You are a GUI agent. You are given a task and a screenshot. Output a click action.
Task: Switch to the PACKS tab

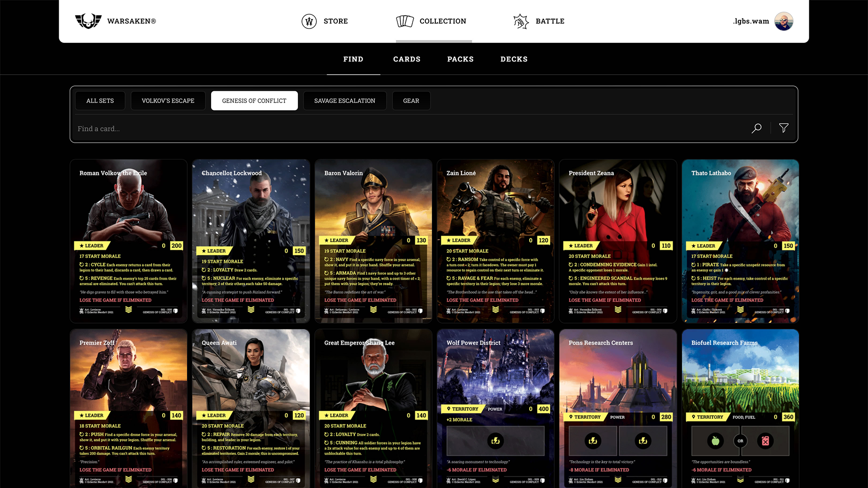[x=460, y=59]
